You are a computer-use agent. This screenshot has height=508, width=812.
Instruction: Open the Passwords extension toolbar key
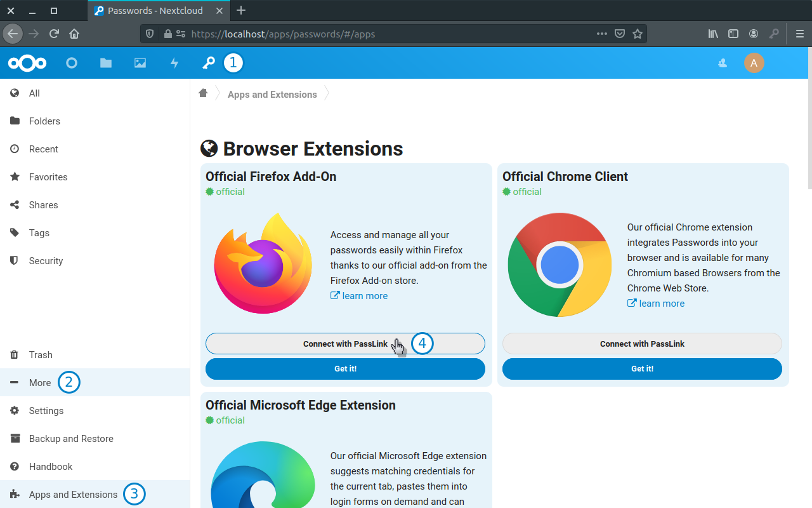click(x=774, y=34)
